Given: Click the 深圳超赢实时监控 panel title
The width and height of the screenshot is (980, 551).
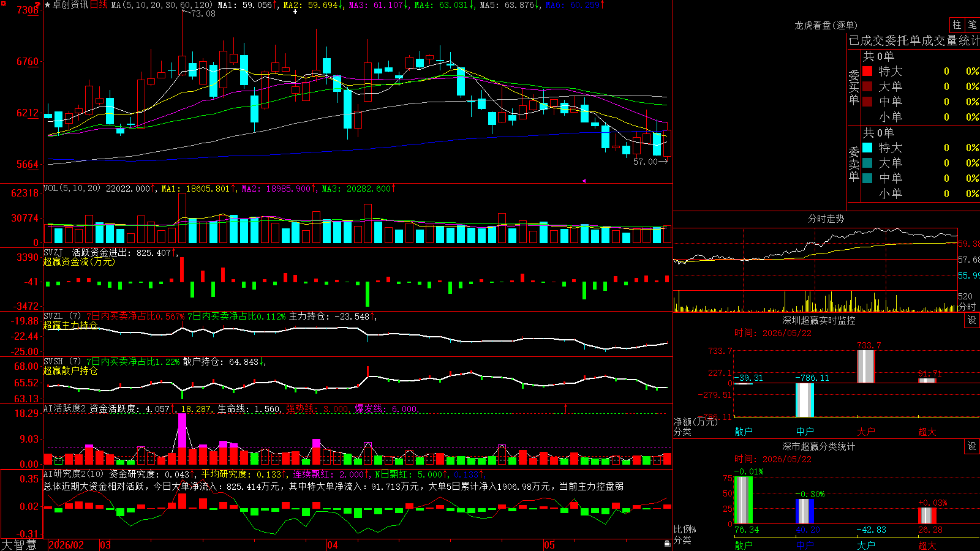Looking at the screenshot, I should [818, 320].
